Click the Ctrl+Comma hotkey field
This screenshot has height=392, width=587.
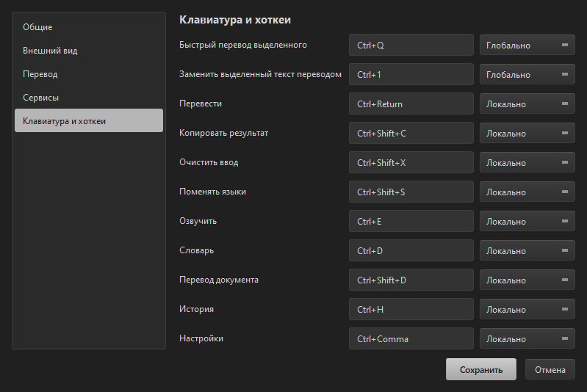[411, 338]
